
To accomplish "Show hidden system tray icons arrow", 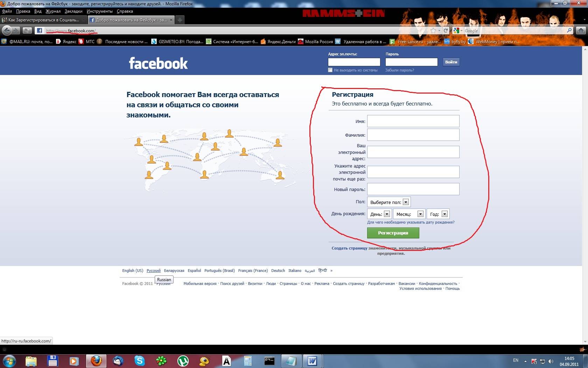I will point(525,361).
